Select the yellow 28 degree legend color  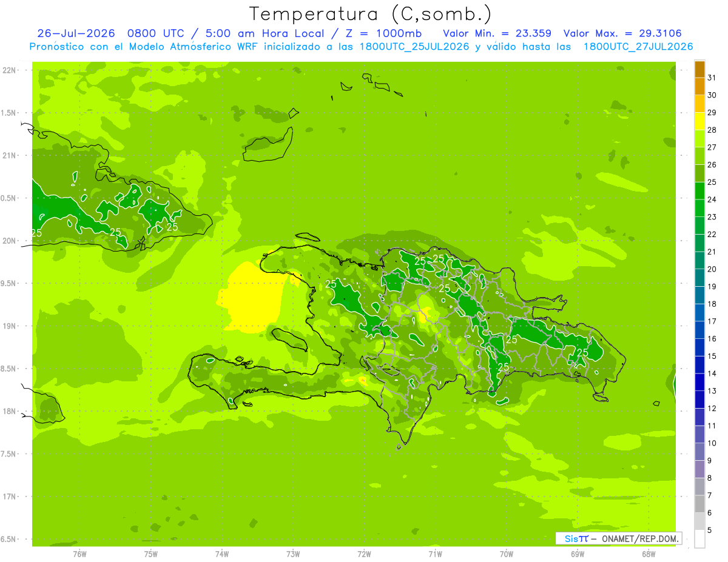[699, 122]
